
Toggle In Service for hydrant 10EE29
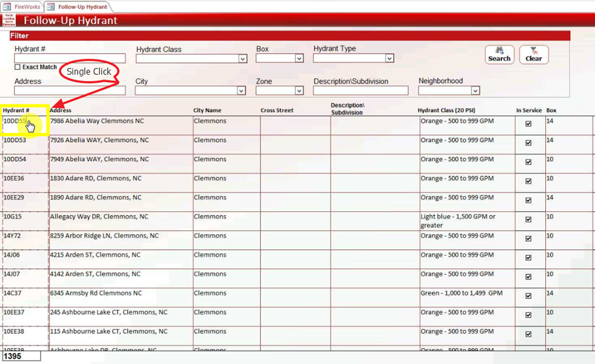click(528, 200)
